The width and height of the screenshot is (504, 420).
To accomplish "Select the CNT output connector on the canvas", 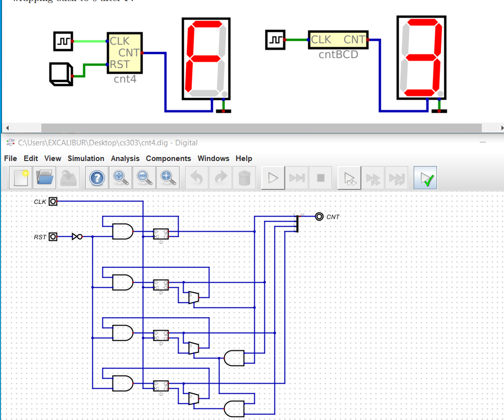I will [318, 217].
